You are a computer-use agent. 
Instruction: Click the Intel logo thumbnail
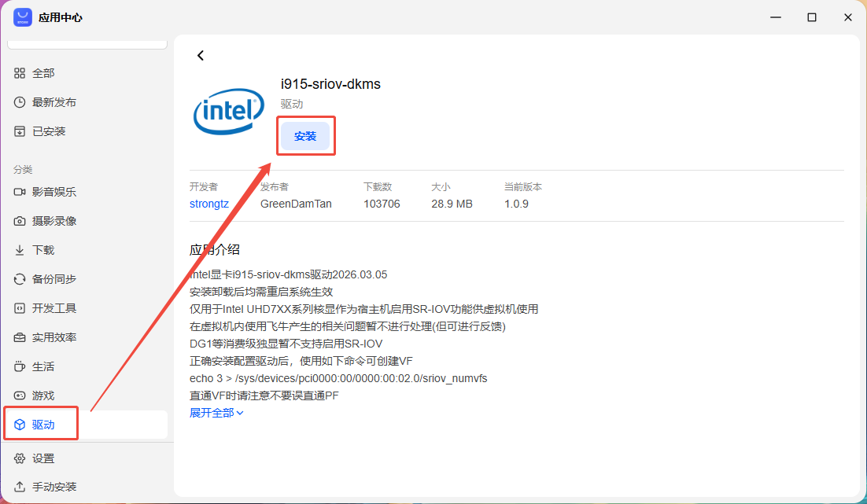(229, 111)
